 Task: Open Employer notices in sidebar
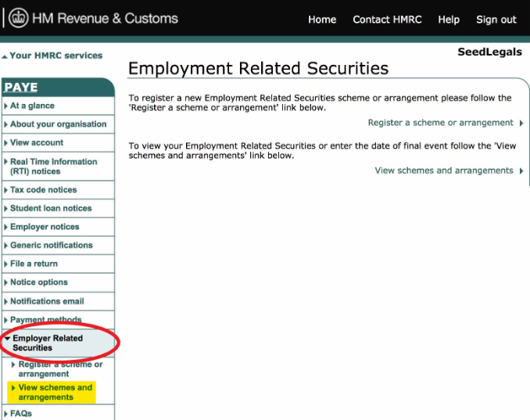45,227
